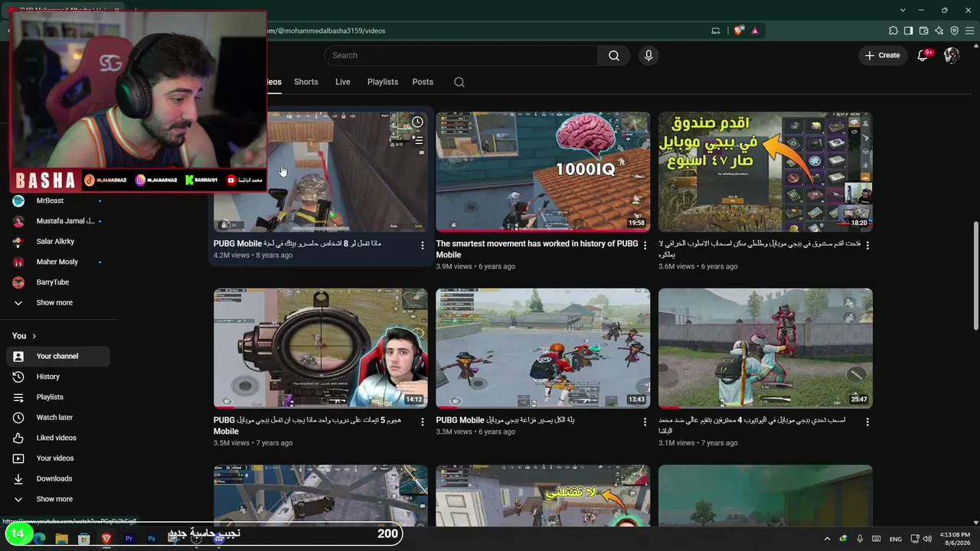Open options menu for the 3.5M views video
980x551 pixels.
coord(422,422)
